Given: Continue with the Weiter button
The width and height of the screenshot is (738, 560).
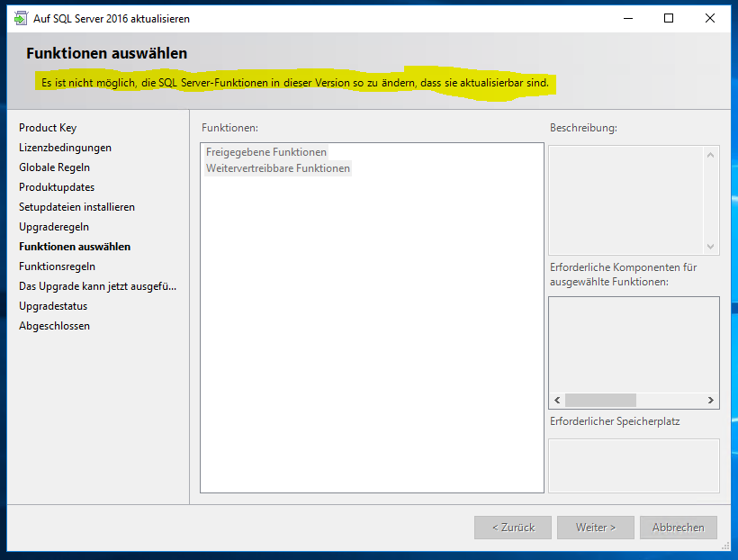Looking at the screenshot, I should [596, 528].
